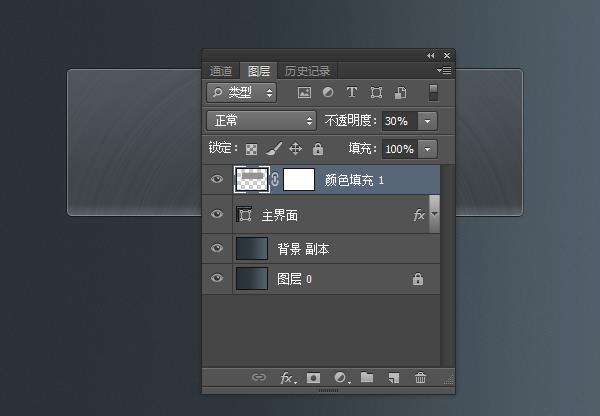The height and width of the screenshot is (416, 600).
Task: Expand effects list of 主界面 layer
Action: point(434,214)
